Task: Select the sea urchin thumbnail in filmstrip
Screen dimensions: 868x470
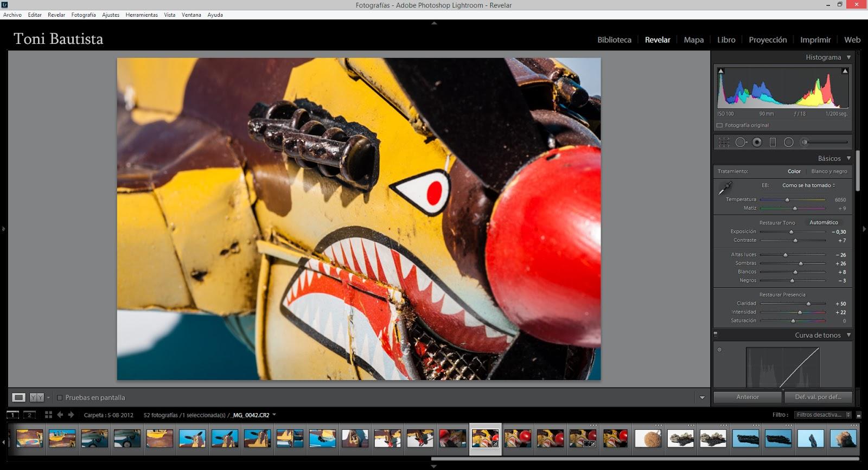Action: [x=648, y=438]
